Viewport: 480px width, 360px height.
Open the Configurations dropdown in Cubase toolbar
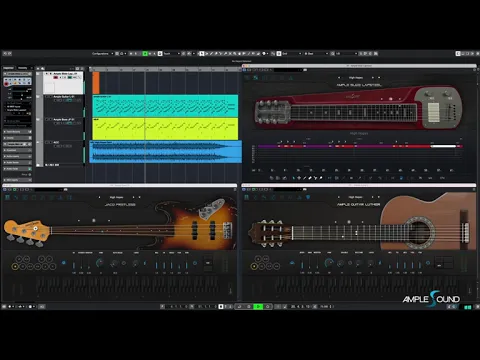click(102, 53)
